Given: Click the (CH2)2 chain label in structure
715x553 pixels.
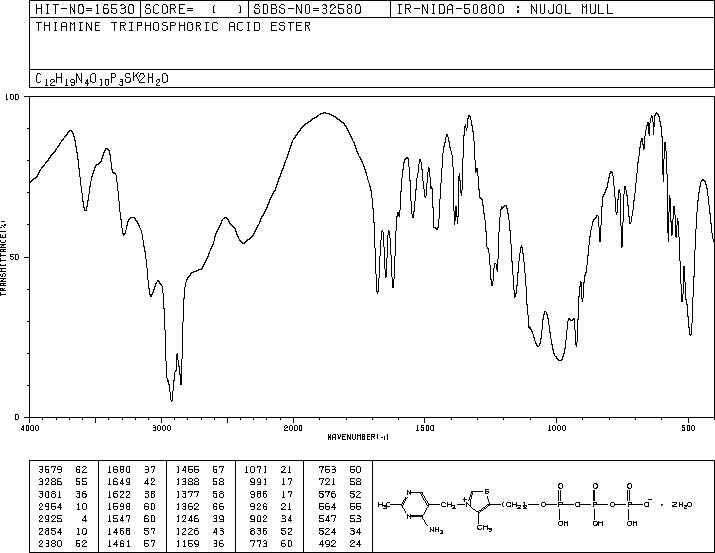Looking at the screenshot, I should [x=515, y=505].
